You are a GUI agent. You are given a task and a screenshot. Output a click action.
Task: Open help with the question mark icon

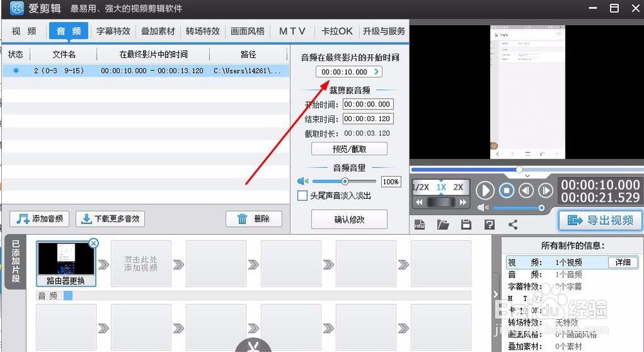point(489,224)
